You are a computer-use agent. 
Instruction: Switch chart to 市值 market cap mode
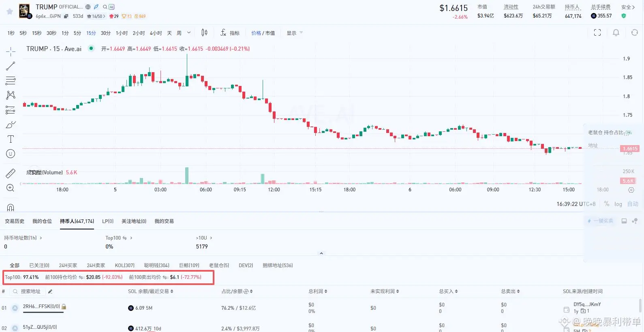(x=270, y=33)
